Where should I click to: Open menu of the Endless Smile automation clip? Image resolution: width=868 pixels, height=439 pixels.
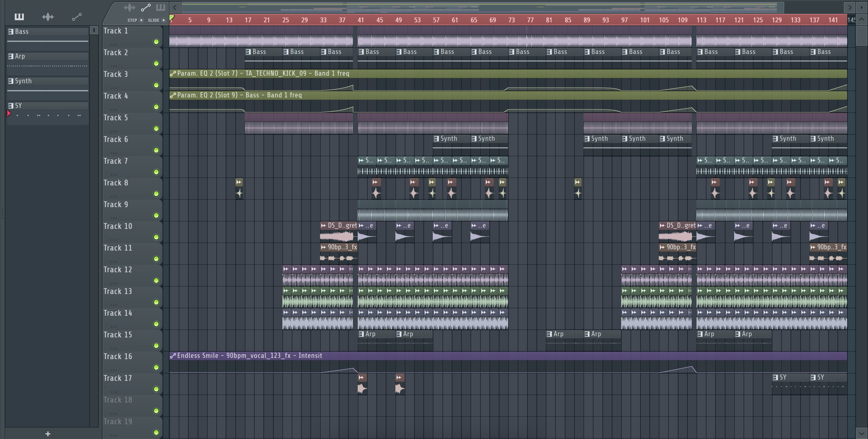tap(173, 356)
